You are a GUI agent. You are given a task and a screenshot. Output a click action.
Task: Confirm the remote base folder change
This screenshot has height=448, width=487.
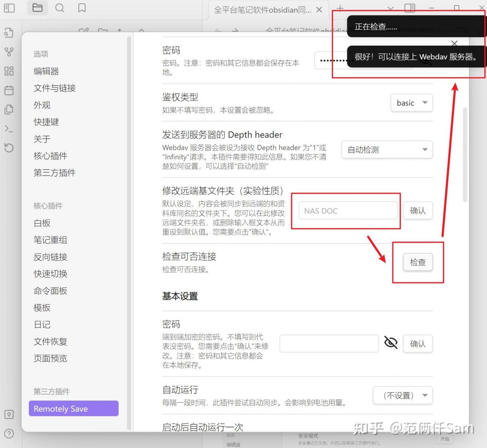coord(418,211)
